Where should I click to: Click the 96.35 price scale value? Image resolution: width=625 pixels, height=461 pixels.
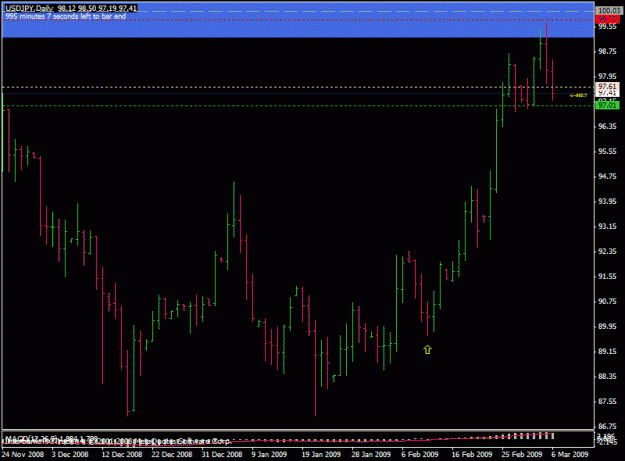pyautogui.click(x=607, y=127)
